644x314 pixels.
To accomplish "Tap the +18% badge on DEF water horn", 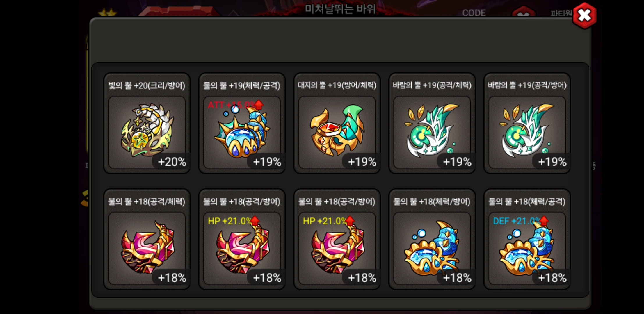I will coord(552,278).
